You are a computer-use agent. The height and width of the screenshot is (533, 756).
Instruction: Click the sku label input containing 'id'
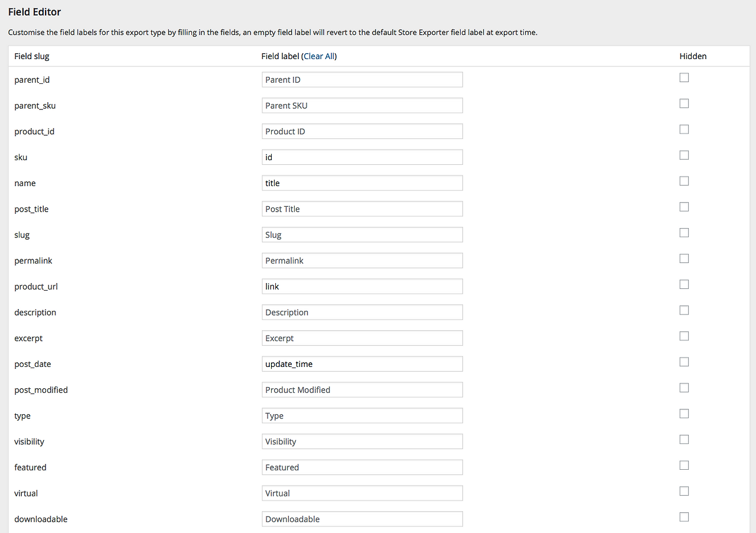click(x=362, y=157)
